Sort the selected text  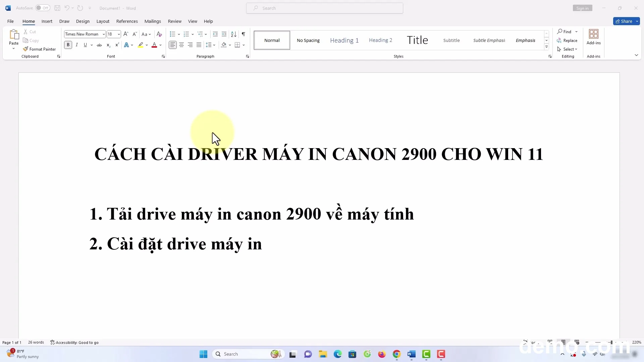pos(234,34)
